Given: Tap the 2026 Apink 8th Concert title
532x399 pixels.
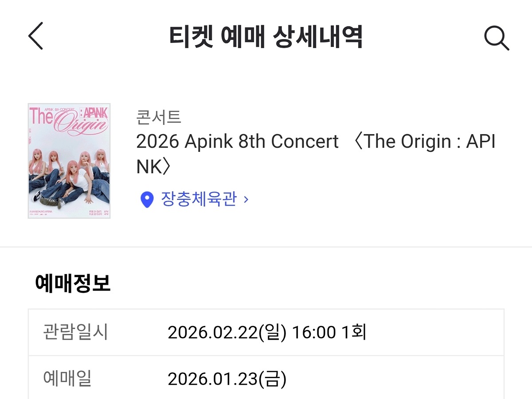Looking at the screenshot, I should pyautogui.click(x=237, y=142).
